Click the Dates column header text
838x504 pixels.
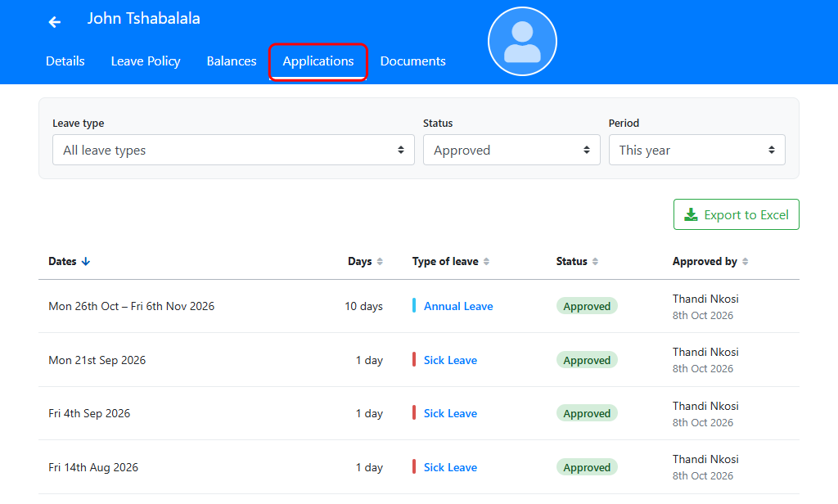coord(62,261)
